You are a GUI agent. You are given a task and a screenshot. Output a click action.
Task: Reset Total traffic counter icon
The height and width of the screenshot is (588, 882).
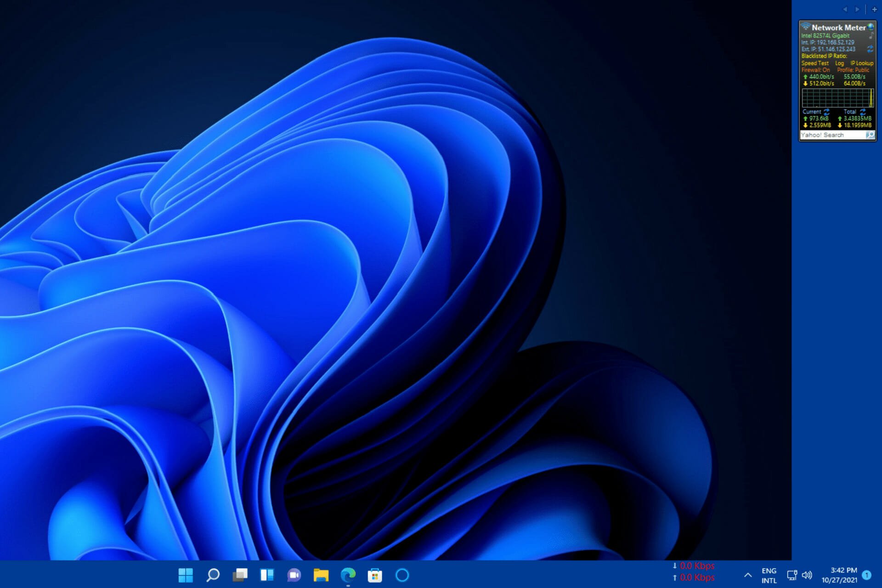[862, 112]
